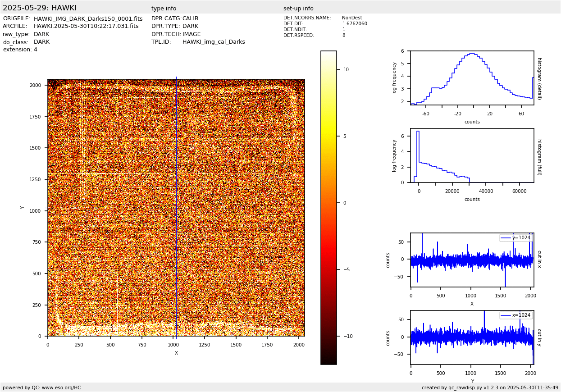The image size is (561, 392).
Task: Click the DET.DIT value 1.6762060
Action: pos(355,24)
